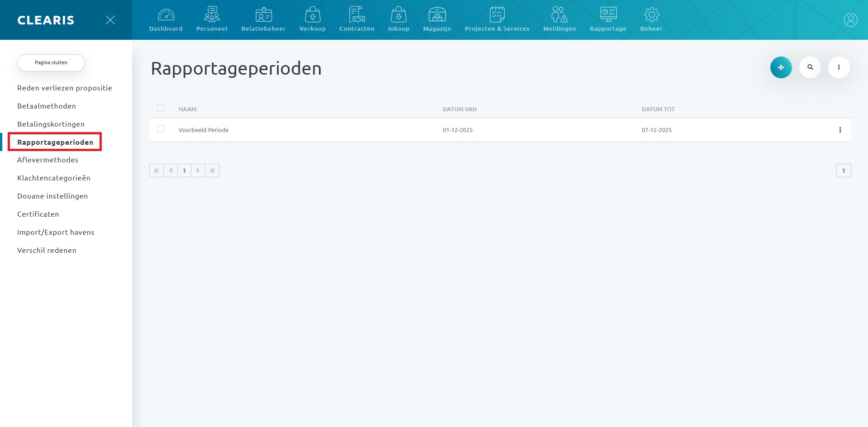Check the Voorbeeld Periode row checkbox

click(x=161, y=129)
